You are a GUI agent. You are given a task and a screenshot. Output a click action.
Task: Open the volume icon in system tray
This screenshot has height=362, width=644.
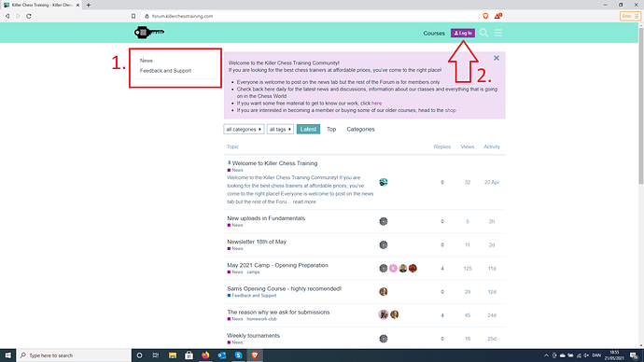pyautogui.click(x=586, y=355)
